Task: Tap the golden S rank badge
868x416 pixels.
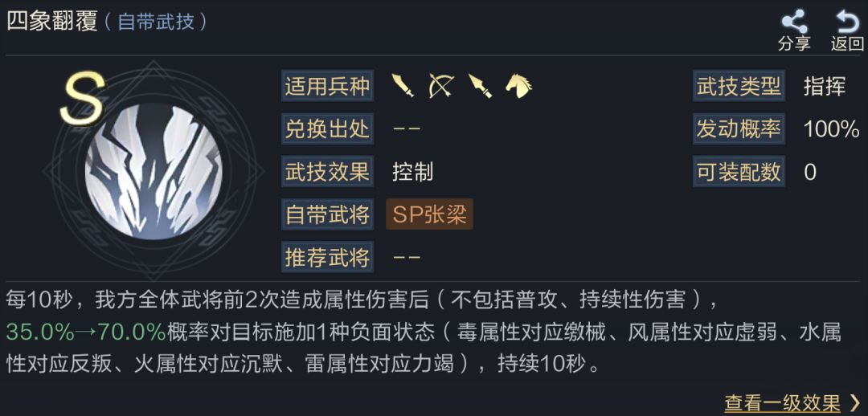Action: click(x=83, y=98)
